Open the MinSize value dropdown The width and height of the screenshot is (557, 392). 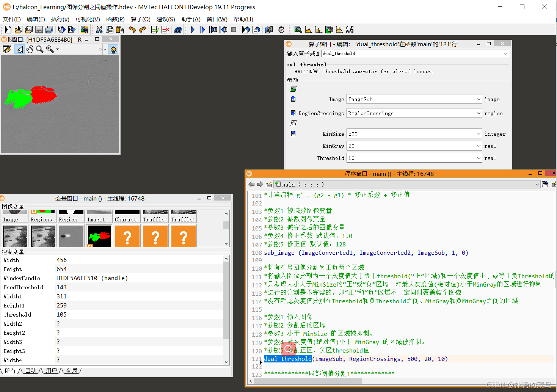[x=479, y=134]
